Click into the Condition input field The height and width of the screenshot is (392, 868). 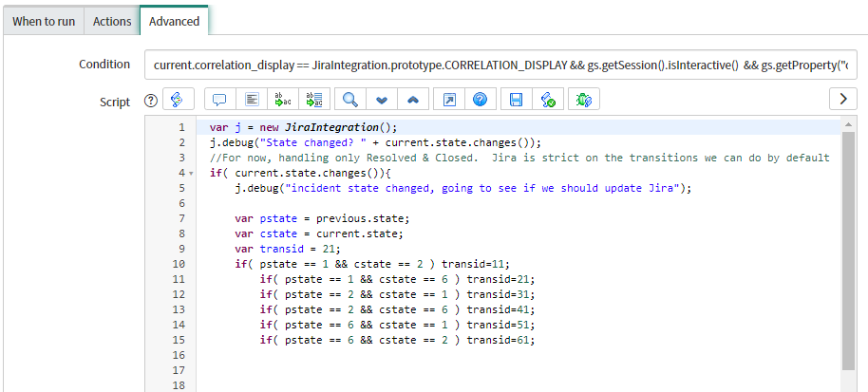(501, 65)
